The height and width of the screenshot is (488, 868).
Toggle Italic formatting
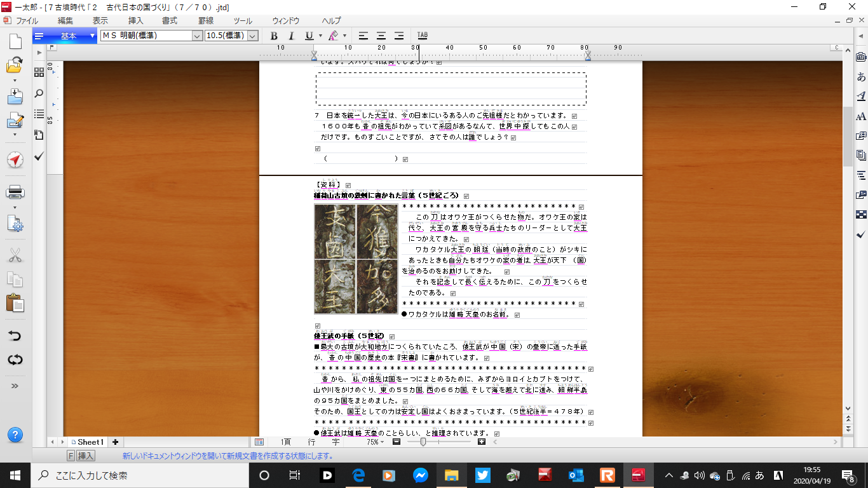point(292,36)
